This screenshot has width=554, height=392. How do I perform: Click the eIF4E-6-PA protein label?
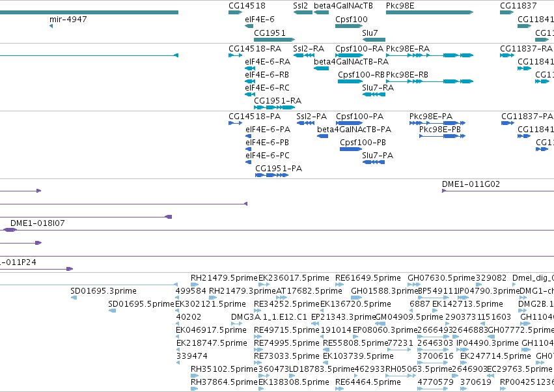268,130
